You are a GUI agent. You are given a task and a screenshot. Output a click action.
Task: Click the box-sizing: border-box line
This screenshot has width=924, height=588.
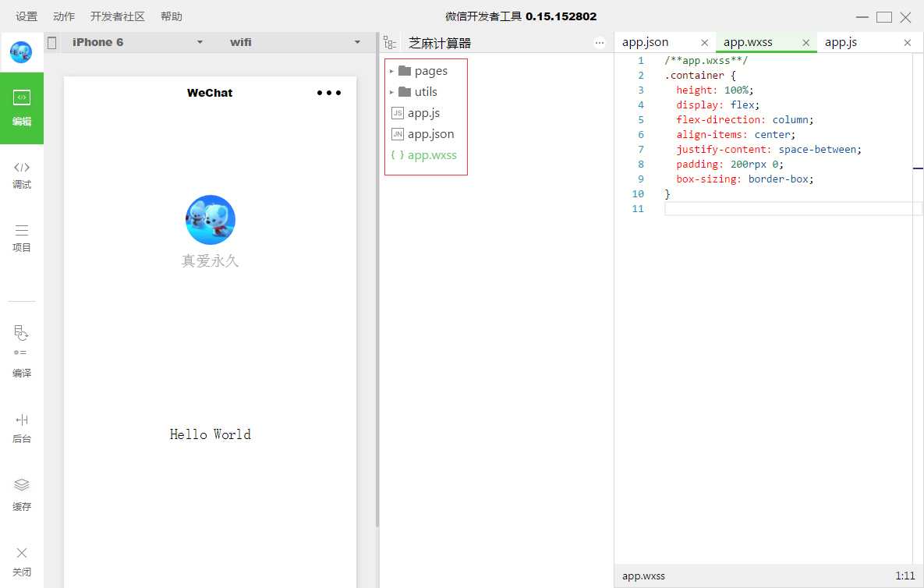pos(745,179)
